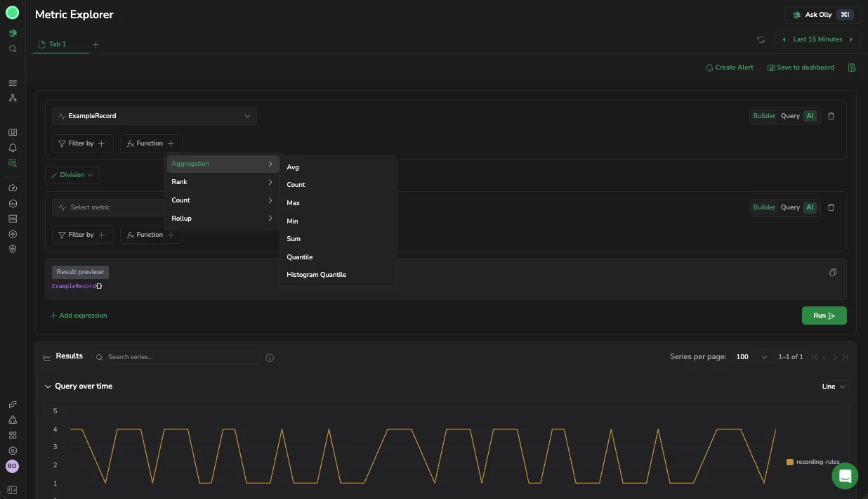868x499 pixels.
Task: Open the Line chart type dropdown
Action: pyautogui.click(x=834, y=387)
